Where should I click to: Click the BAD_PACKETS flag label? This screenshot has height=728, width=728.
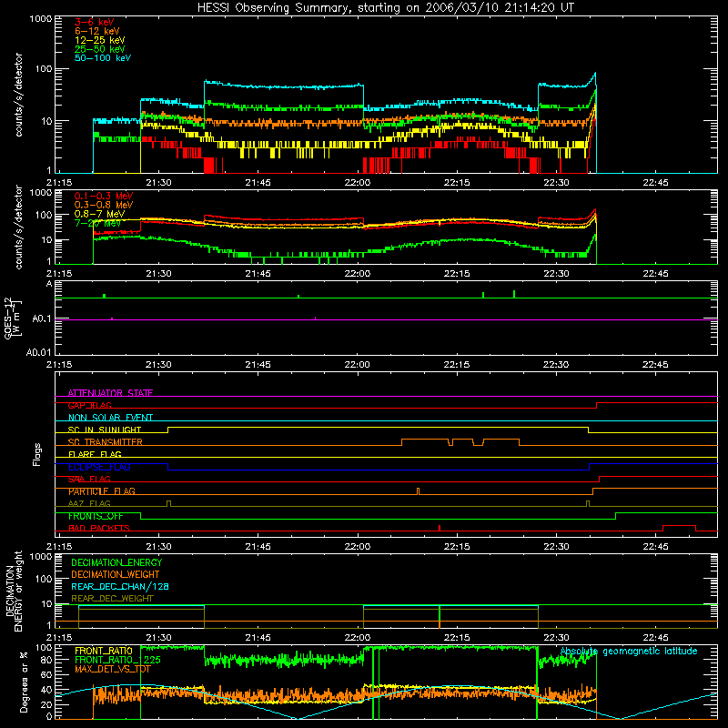(99, 529)
